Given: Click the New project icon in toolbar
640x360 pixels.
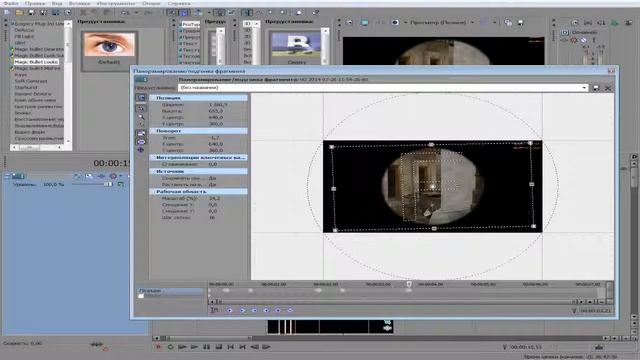Looking at the screenshot, I should click(7, 13).
